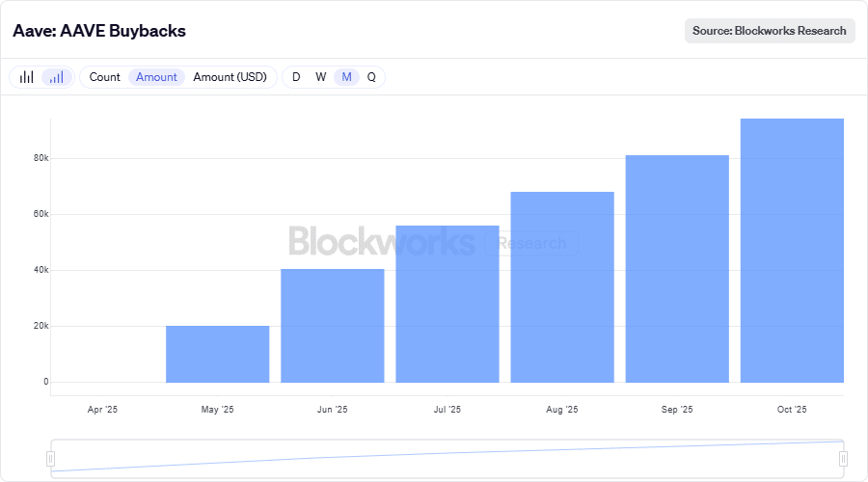Click the Jul '25 bar

[447, 304]
